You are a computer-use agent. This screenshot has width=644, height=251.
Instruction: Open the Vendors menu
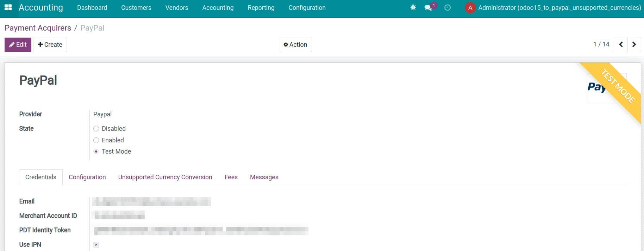pos(177,8)
